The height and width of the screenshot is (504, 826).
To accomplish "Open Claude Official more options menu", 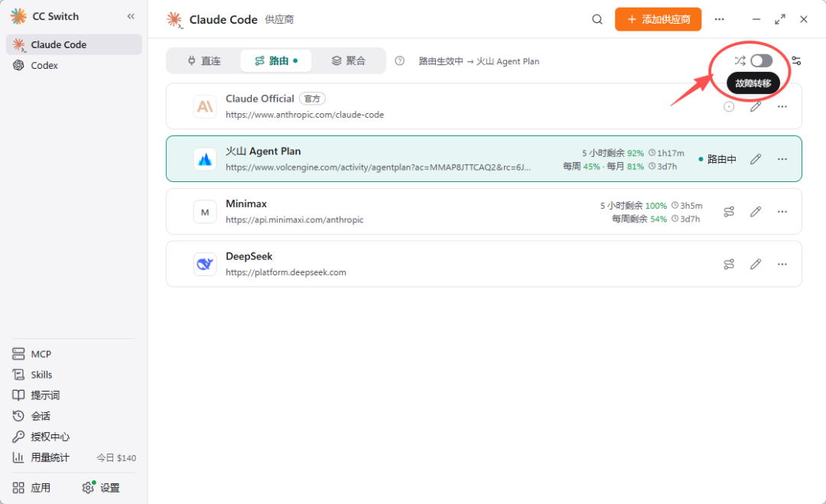I will [782, 107].
